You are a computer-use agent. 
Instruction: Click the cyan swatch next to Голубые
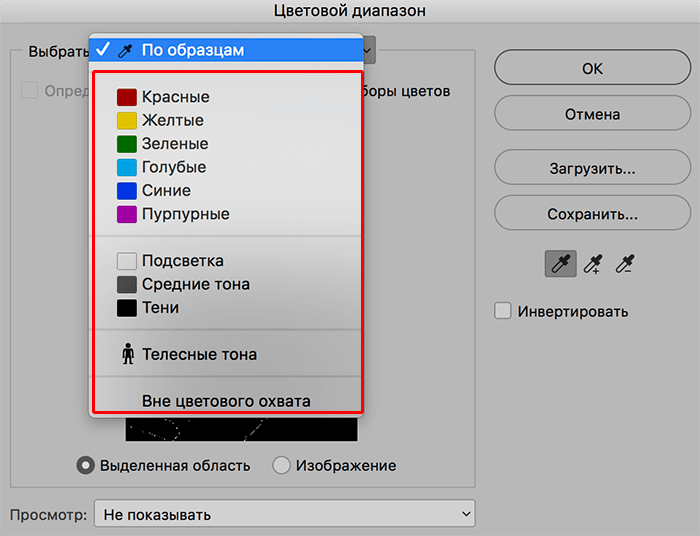(127, 167)
